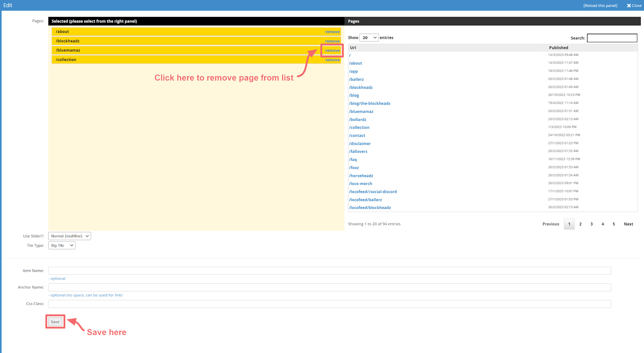Add /horseheadz page from list
This screenshot has height=353, width=644.
coord(361,175)
